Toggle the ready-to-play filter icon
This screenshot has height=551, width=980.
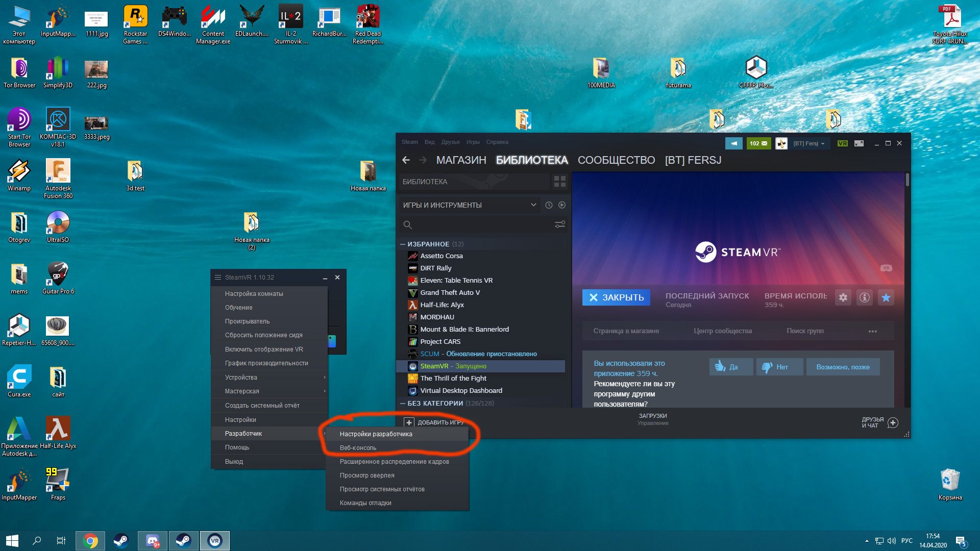562,205
